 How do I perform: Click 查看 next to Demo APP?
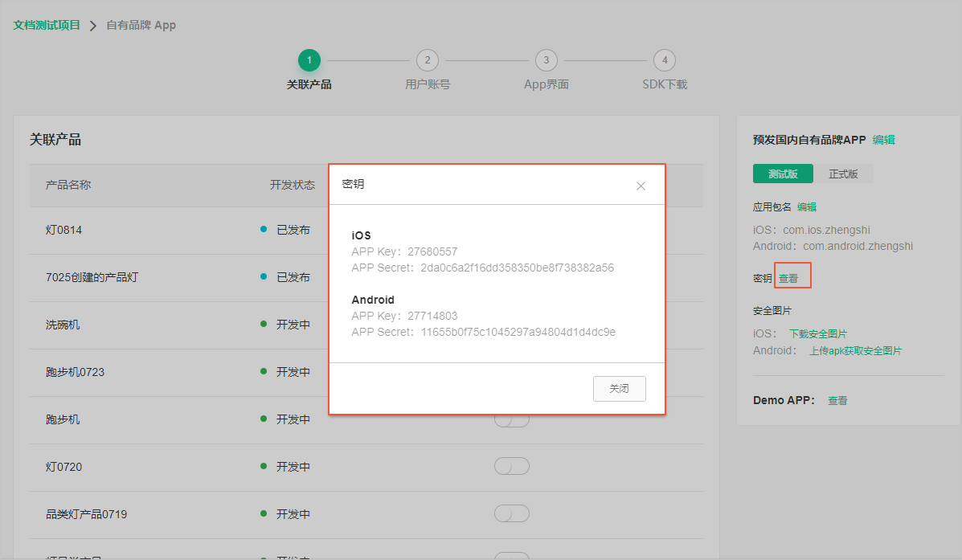click(837, 401)
